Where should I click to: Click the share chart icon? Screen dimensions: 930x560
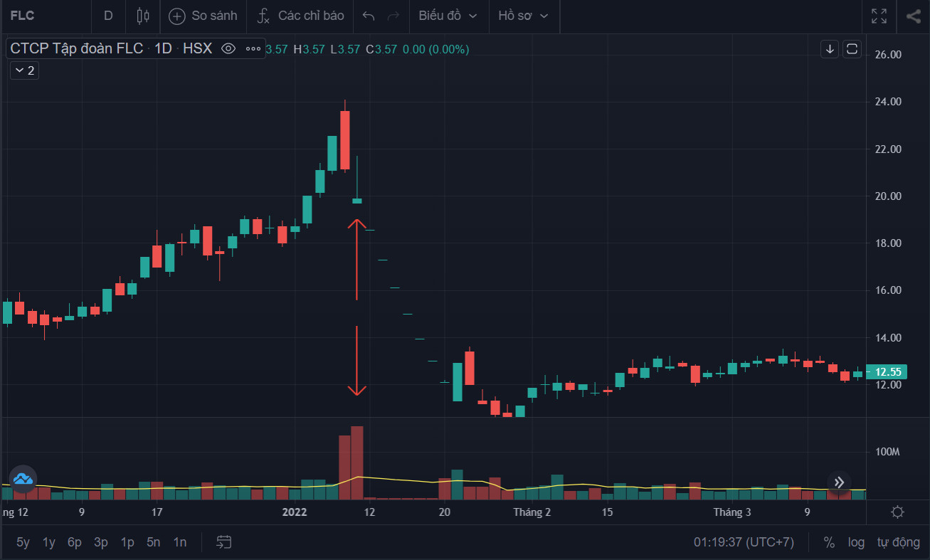point(913,16)
